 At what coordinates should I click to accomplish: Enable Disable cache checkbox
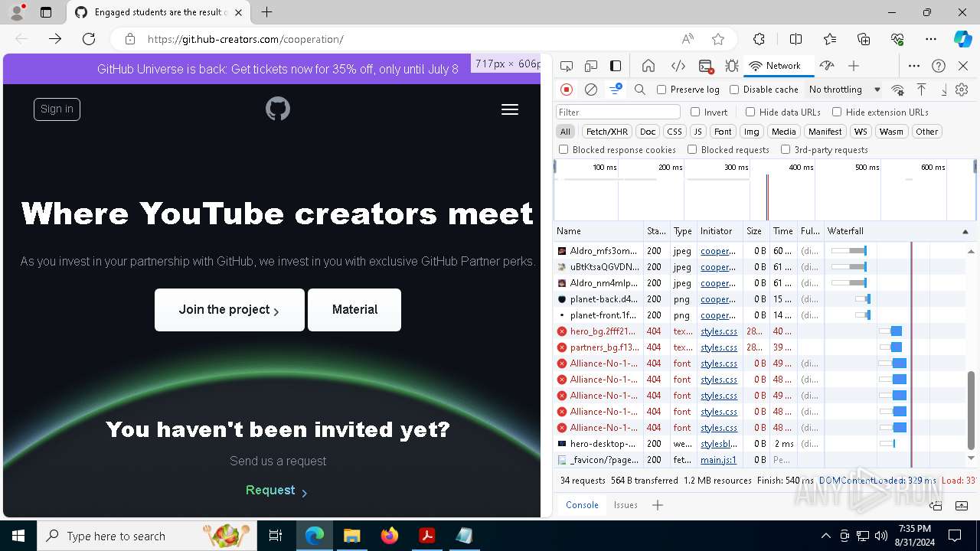coord(734,90)
